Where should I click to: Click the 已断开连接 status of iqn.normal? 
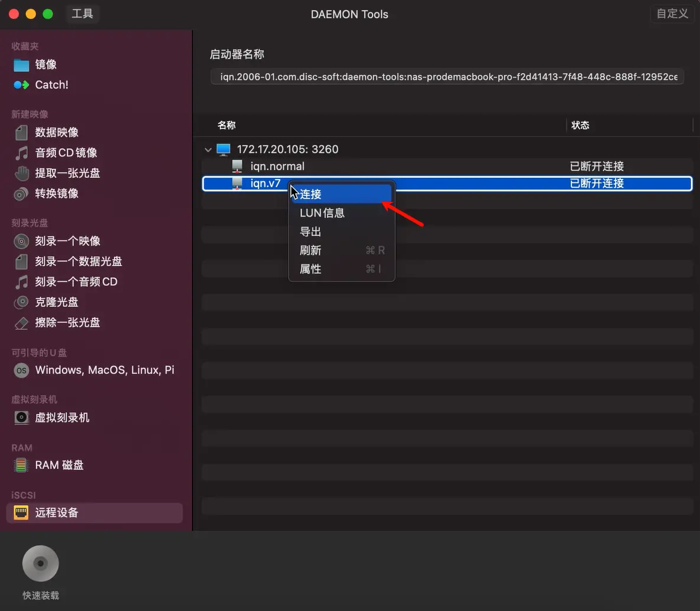click(x=597, y=166)
